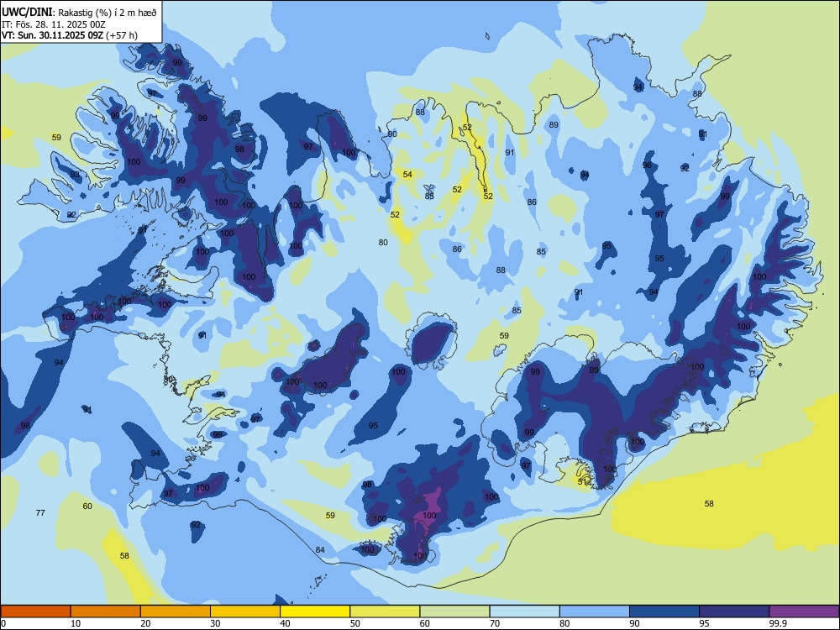
Task: Click the light blue 80–90 legend swatch
Action: [x=595, y=612]
